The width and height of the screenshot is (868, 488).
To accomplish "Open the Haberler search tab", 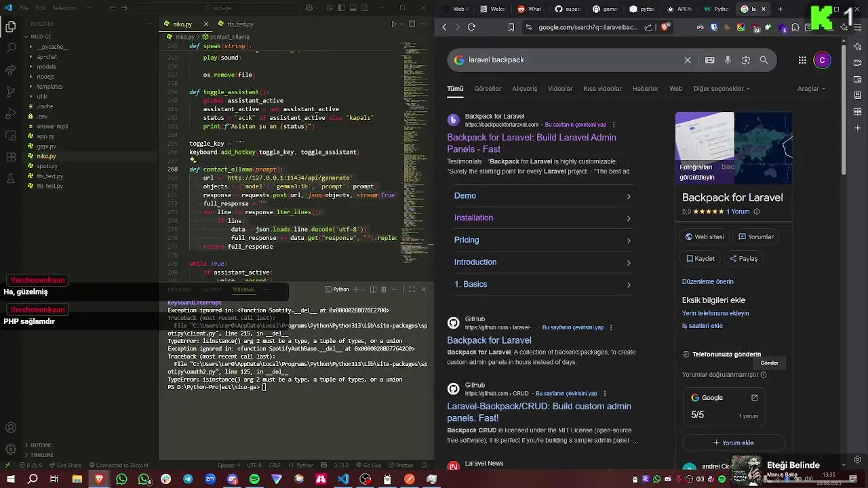I will pyautogui.click(x=646, y=89).
